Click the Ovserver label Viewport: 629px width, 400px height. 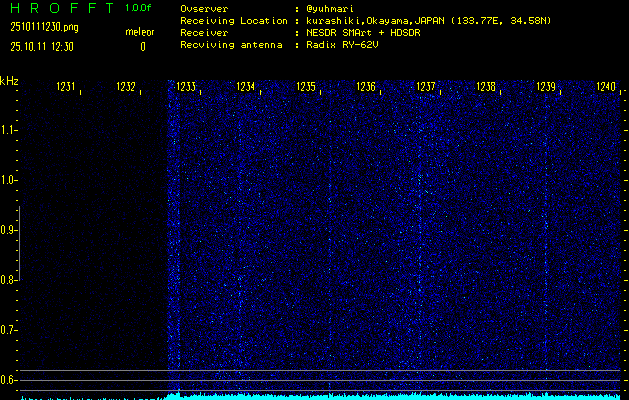click(x=204, y=9)
